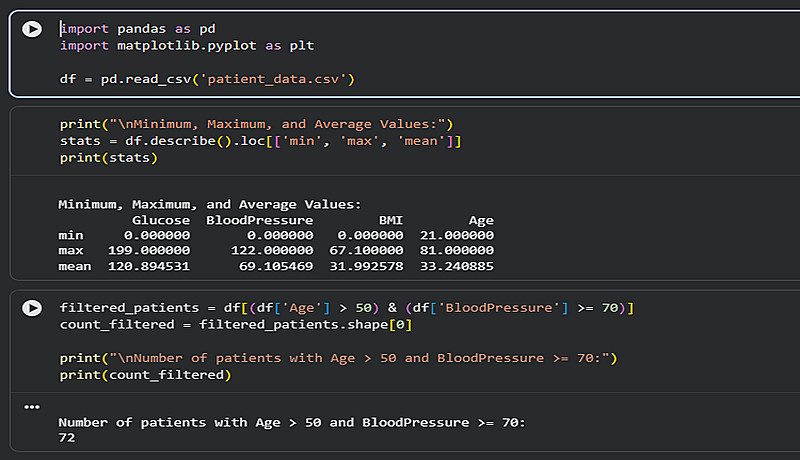Click the Age column header in output
800x460 pixels.
pos(481,220)
